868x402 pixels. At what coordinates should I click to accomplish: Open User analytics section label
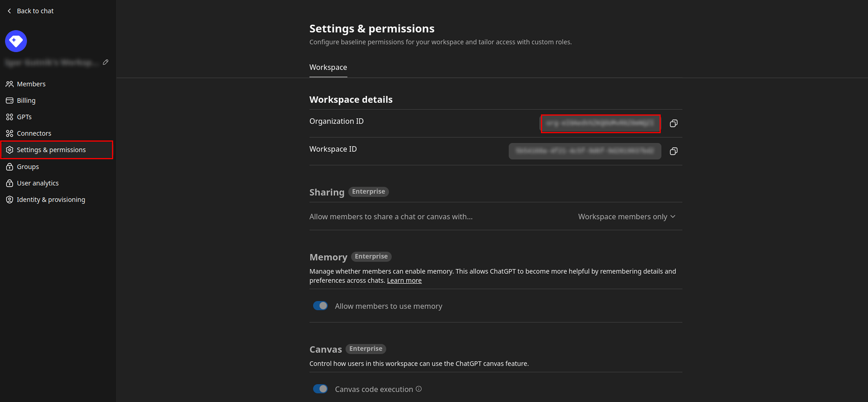(x=38, y=183)
